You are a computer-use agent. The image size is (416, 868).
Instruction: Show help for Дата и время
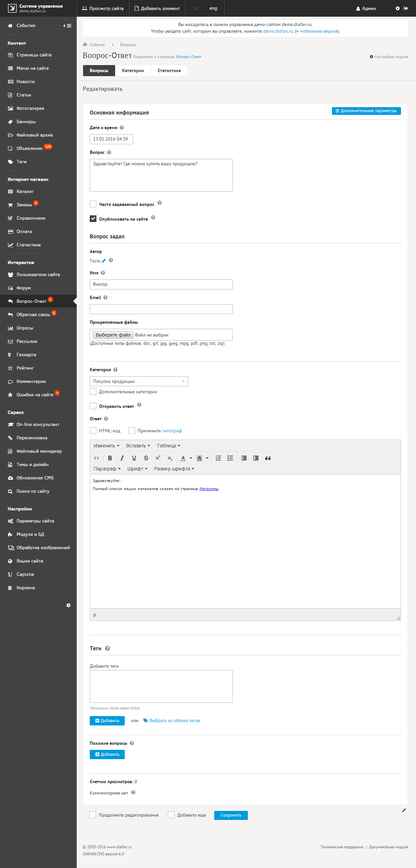coord(122,128)
